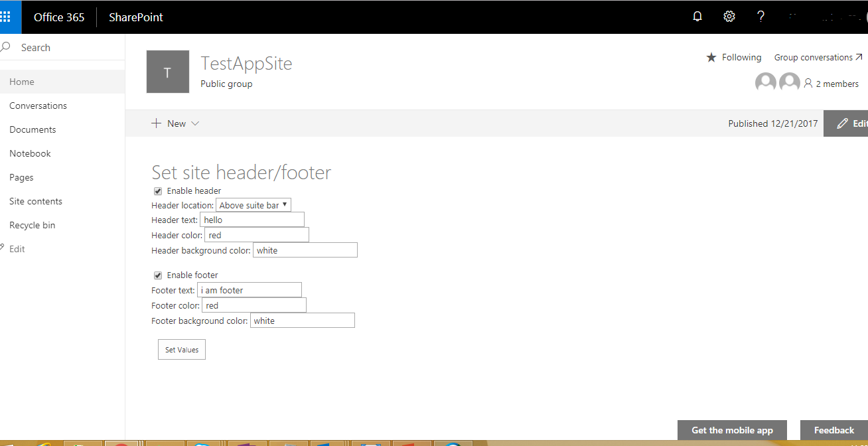Open the Settings gear menu
The height and width of the screenshot is (446, 868).
729,15
